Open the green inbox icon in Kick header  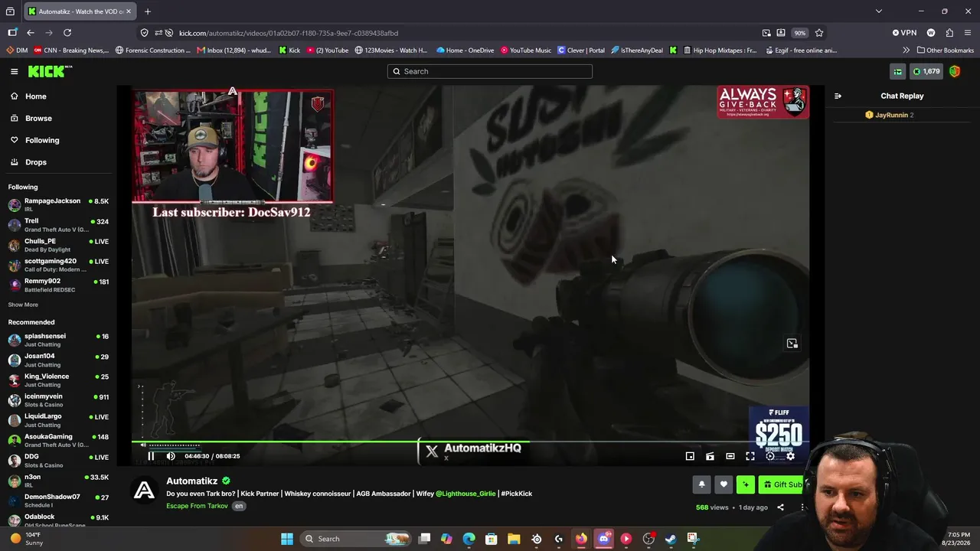(x=897, y=71)
